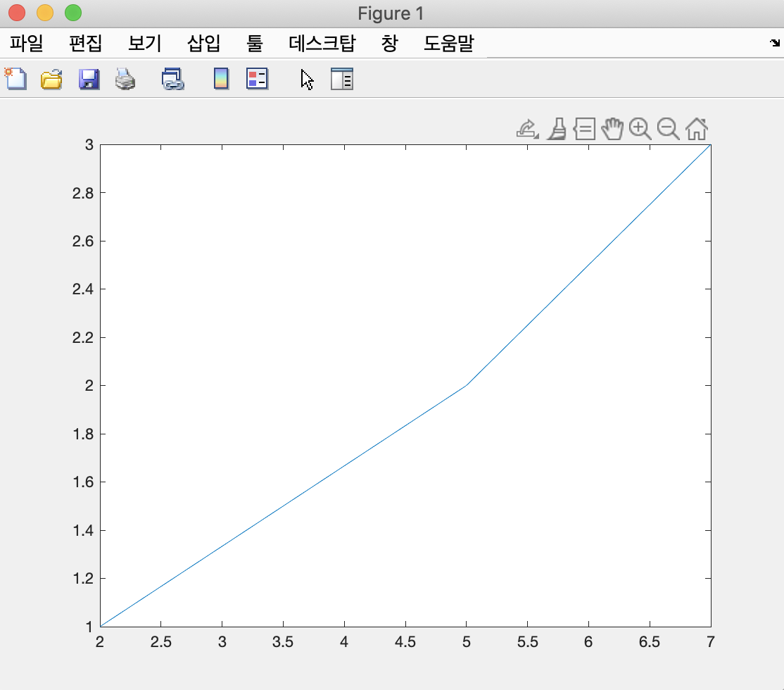Open the 도움말 menu
This screenshot has width=784, height=690.
pyautogui.click(x=448, y=43)
